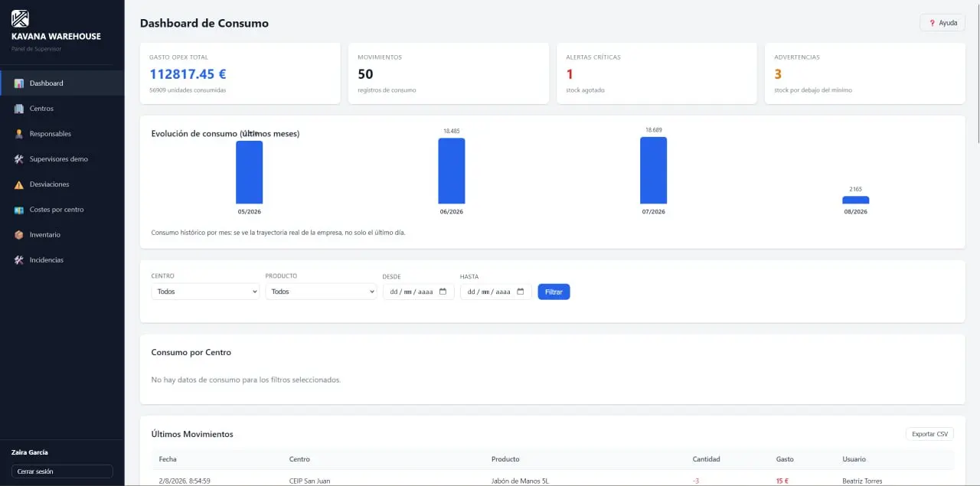Click the 08/2026 consumption bar

856,200
